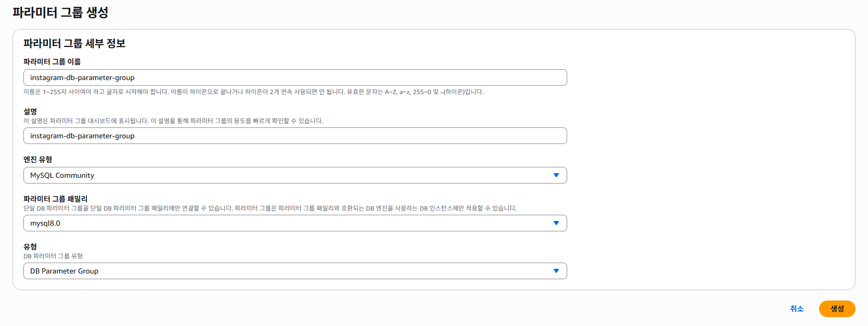This screenshot has height=326, width=868.
Task: Click the DB 파라미터 그룹 유형 helper text
Action: point(53,256)
